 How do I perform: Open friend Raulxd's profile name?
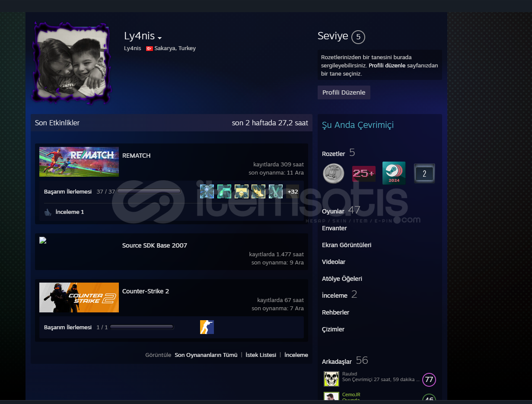point(350,374)
